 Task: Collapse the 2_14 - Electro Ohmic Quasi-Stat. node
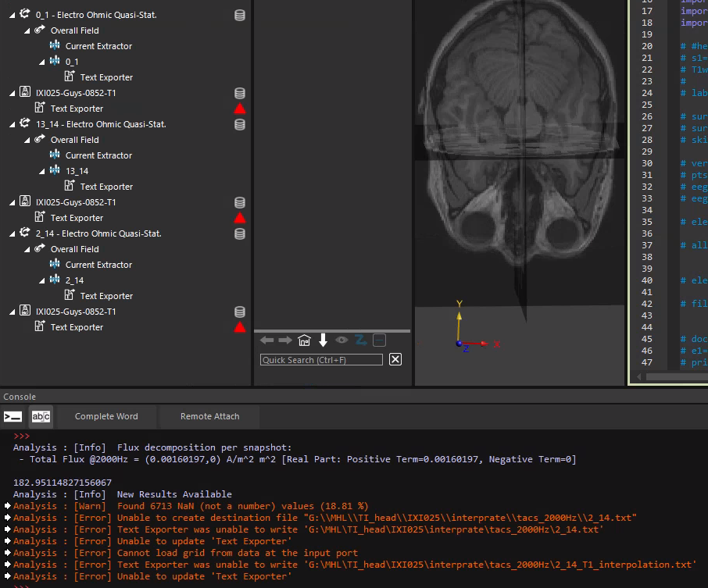click(x=13, y=233)
